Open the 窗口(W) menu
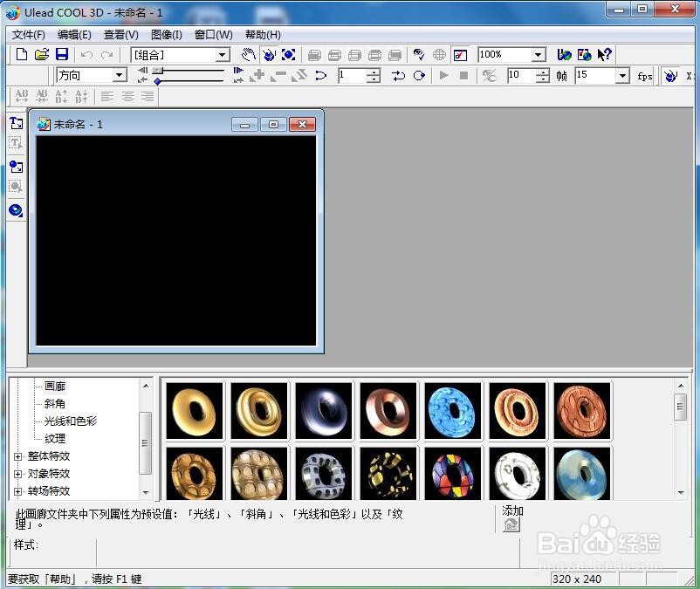700x589 pixels. [x=213, y=35]
